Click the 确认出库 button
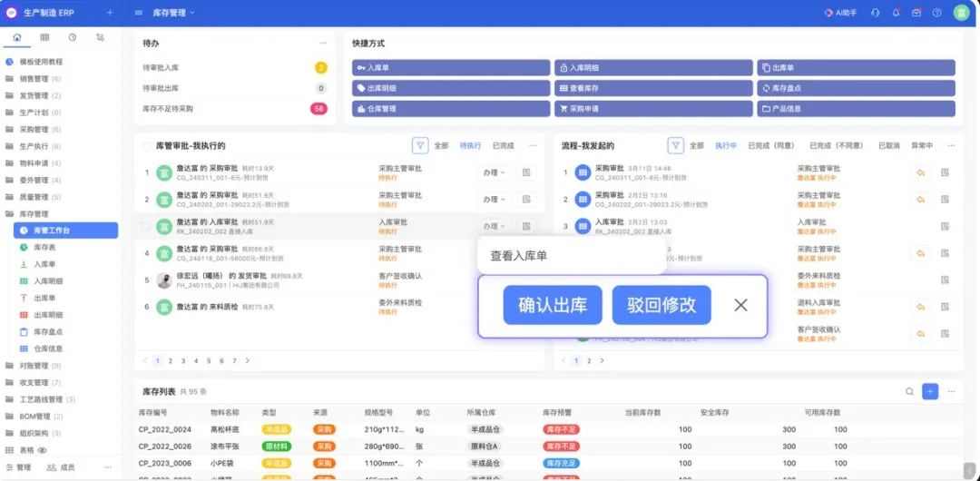 click(553, 305)
